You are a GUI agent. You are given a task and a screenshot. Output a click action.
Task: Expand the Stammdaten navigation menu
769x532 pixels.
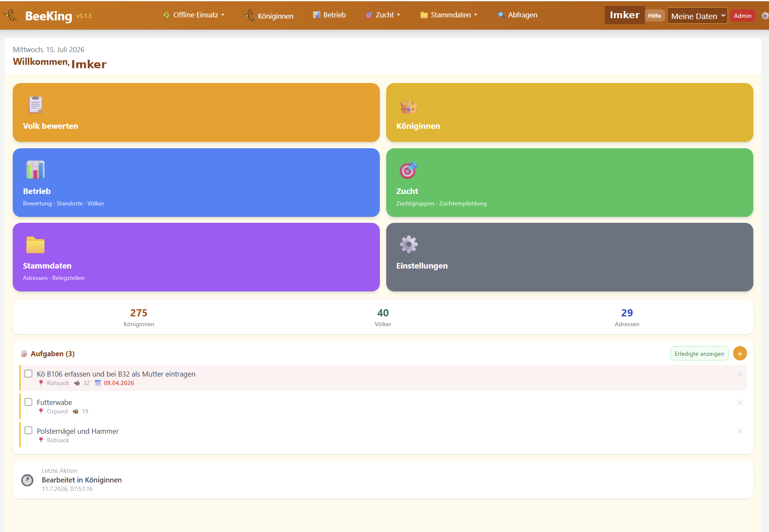(x=449, y=15)
